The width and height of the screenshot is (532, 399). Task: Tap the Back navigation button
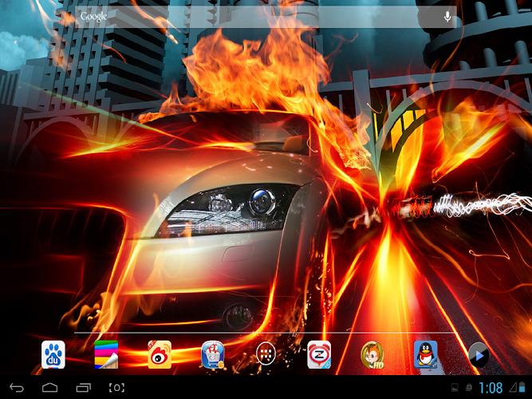(x=17, y=388)
